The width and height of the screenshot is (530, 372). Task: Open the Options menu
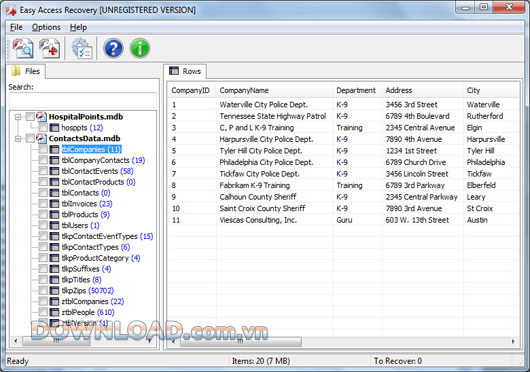coord(46,27)
